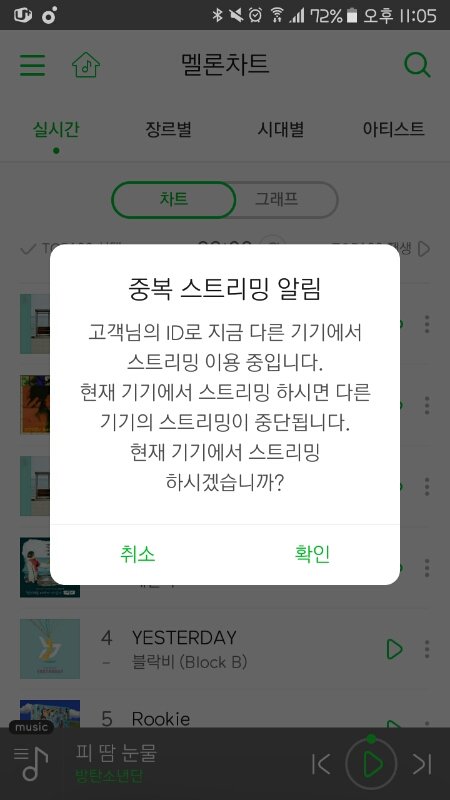Open more options for the second chart song

[x=427, y=405]
